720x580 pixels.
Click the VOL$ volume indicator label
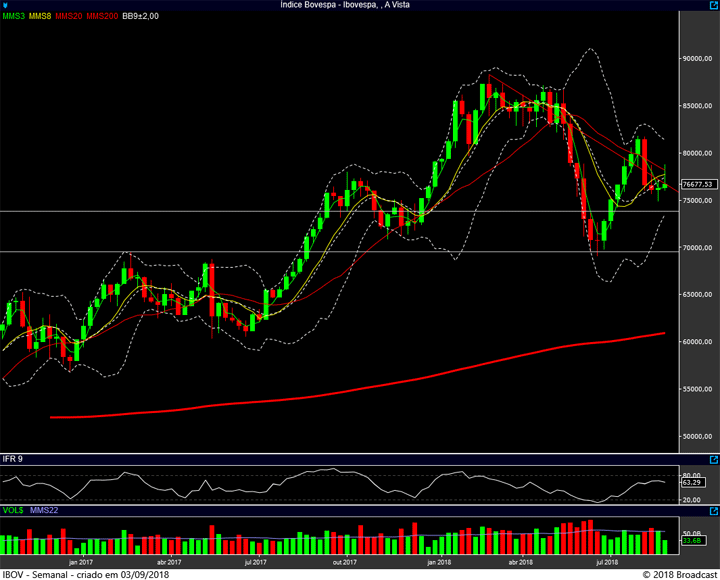click(13, 511)
